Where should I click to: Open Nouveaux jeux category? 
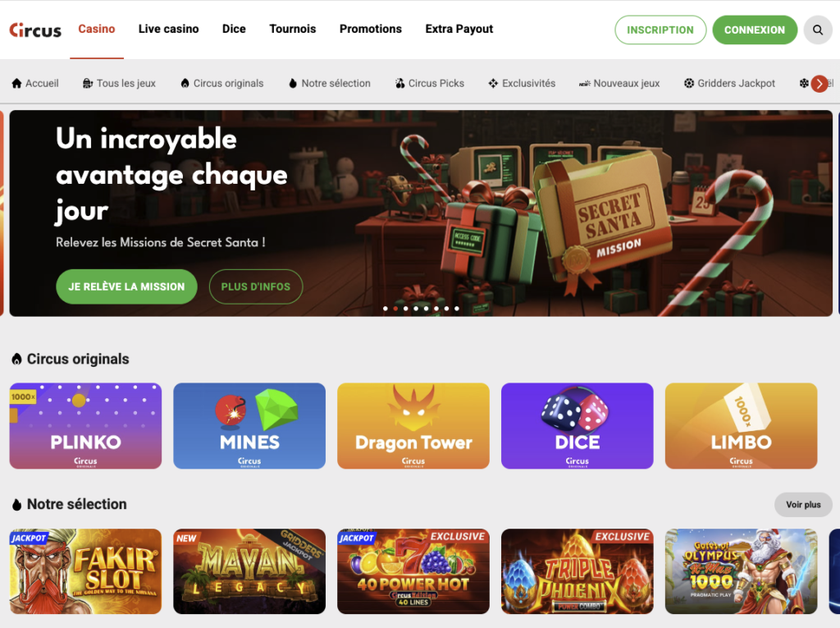tap(619, 83)
